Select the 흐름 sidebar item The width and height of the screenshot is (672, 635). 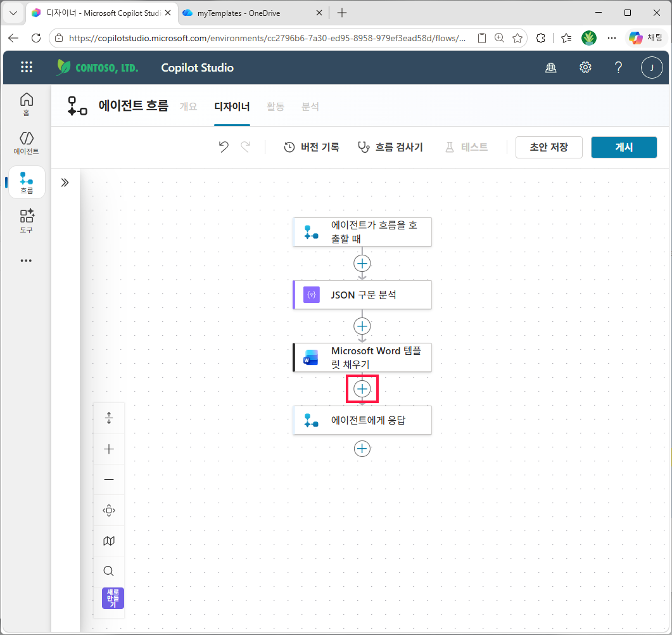click(27, 183)
